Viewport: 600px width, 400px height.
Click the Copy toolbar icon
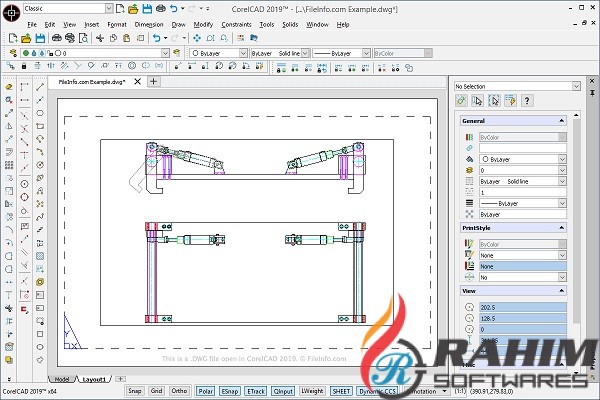(113, 38)
